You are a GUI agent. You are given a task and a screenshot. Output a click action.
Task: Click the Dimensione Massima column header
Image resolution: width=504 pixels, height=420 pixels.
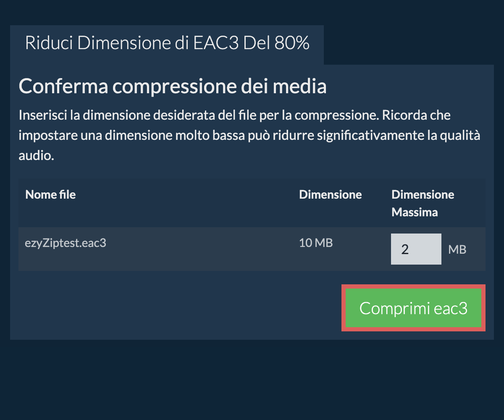[423, 203]
